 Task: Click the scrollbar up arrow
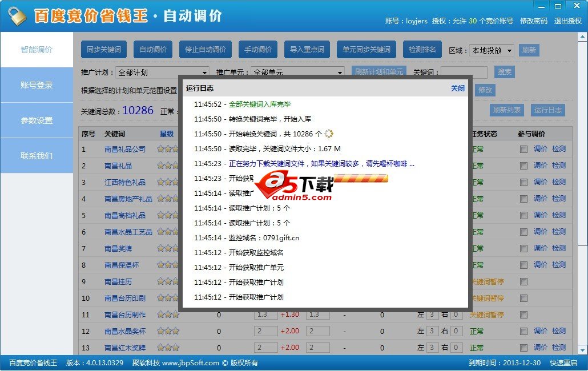tap(582, 37)
